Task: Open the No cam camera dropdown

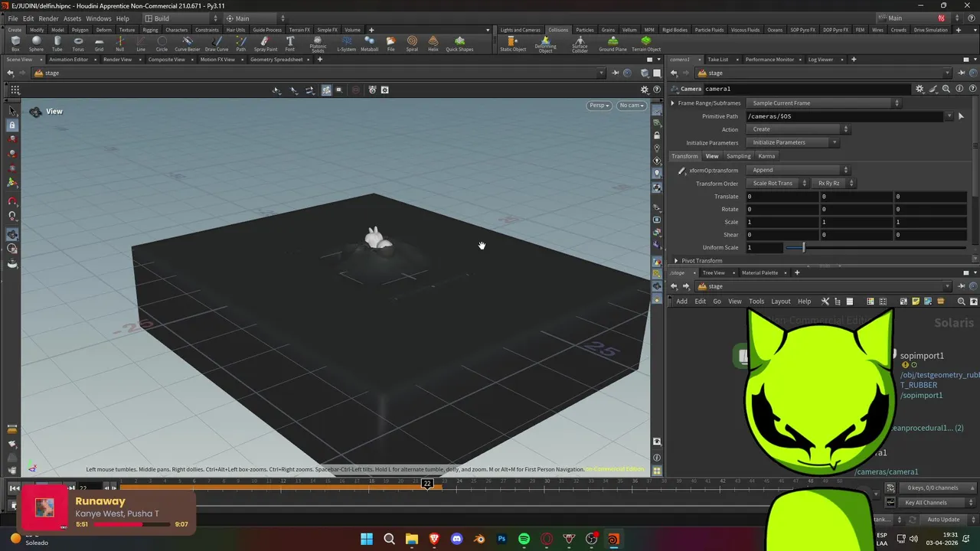Action: (x=632, y=105)
